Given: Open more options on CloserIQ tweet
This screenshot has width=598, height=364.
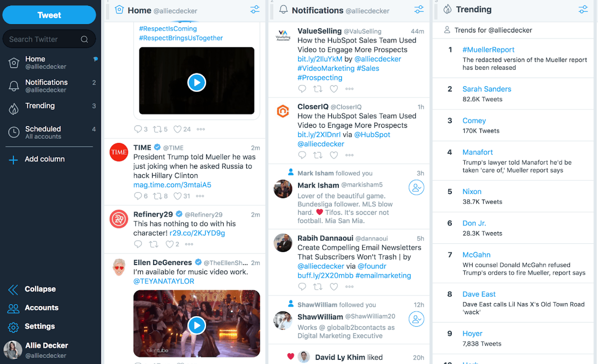Looking at the screenshot, I should (x=349, y=155).
